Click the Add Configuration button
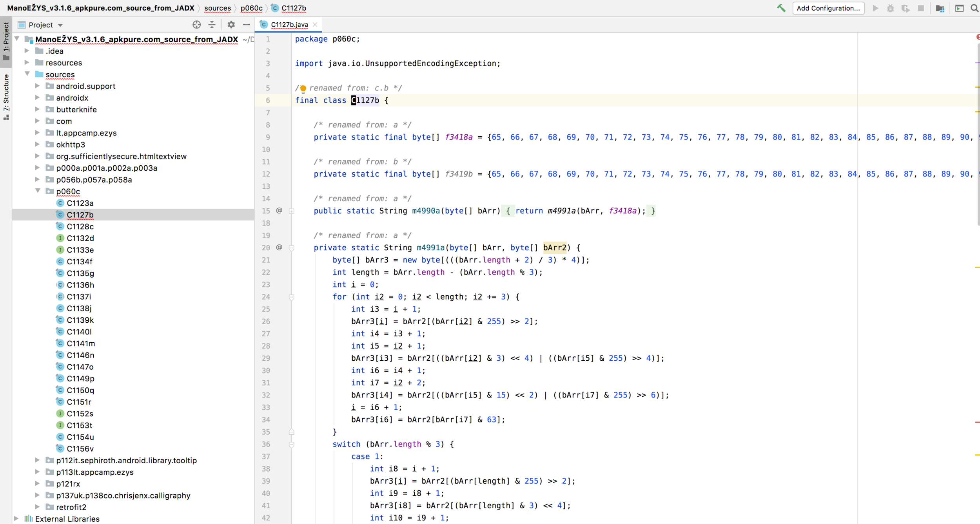The height and width of the screenshot is (524, 980). pyautogui.click(x=828, y=8)
